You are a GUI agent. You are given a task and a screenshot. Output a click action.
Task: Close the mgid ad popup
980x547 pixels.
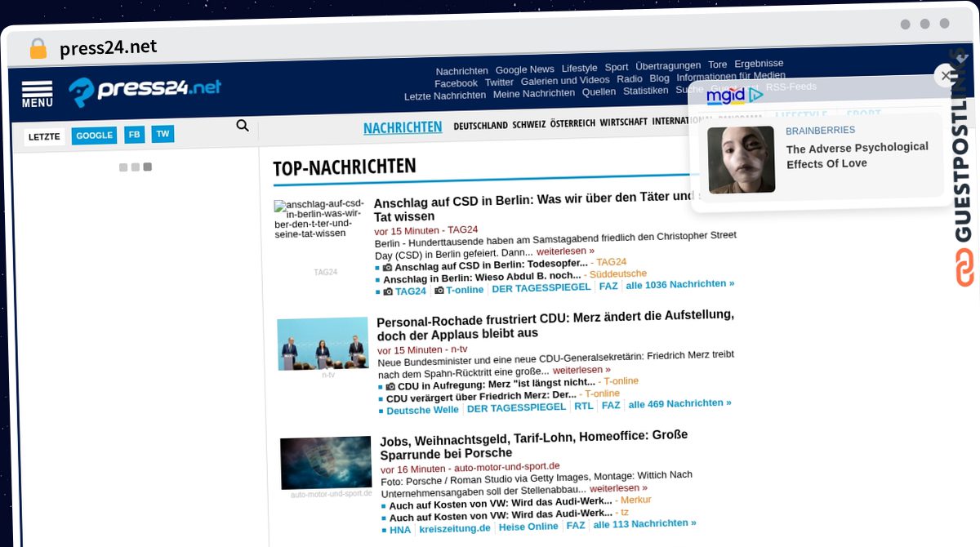pos(946,76)
